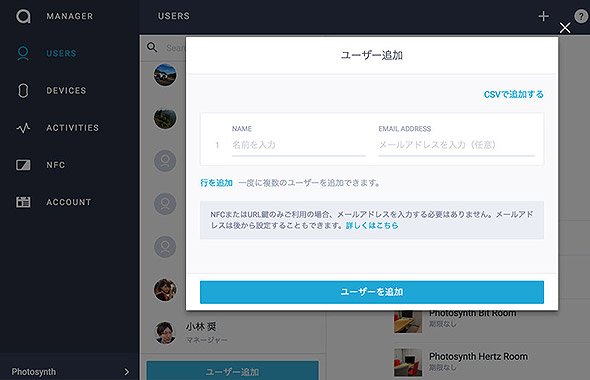Focus the EMAIL ADDRESS input field
590x380 pixels.
[456, 145]
